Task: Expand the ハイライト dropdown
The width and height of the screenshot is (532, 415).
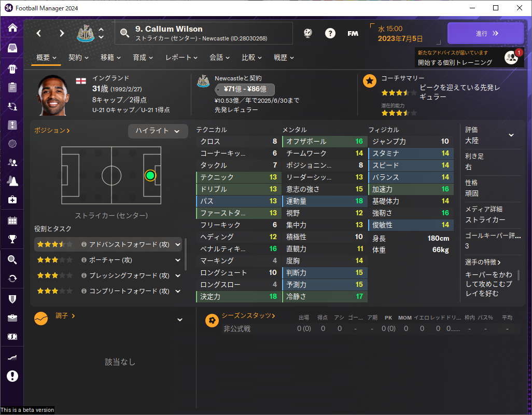Action: tap(158, 131)
